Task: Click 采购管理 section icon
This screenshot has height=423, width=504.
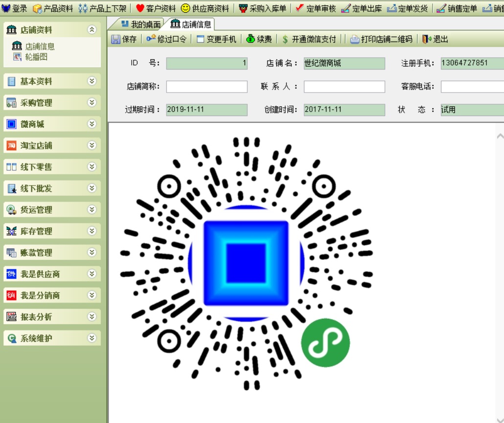Action: click(11, 103)
